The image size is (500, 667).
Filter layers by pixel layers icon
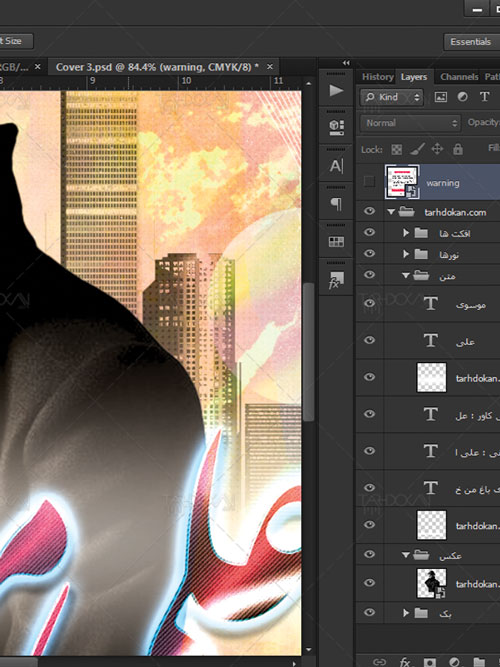pyautogui.click(x=440, y=97)
